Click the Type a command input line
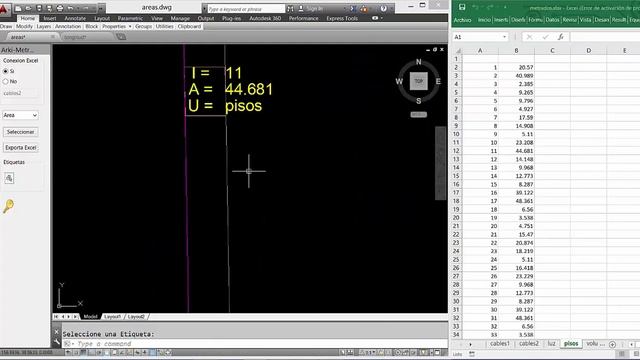Viewport: 640px width, 360px height. pyautogui.click(x=255, y=344)
